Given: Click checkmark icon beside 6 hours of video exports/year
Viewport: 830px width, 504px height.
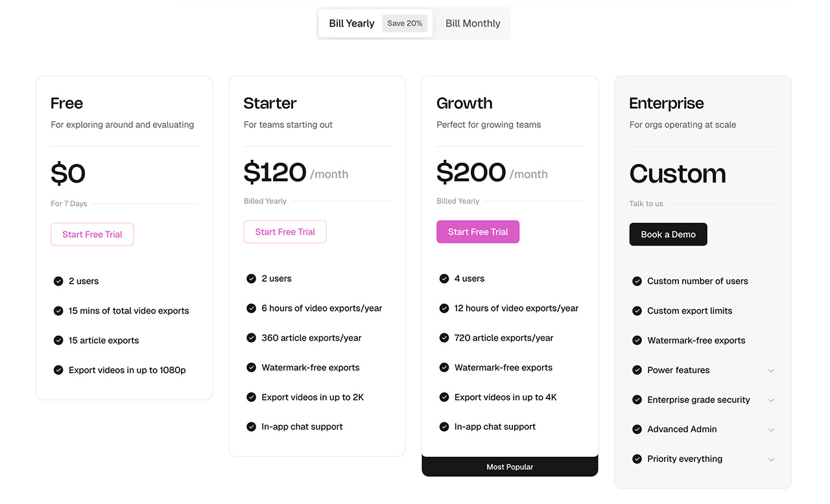Looking at the screenshot, I should coord(251,308).
